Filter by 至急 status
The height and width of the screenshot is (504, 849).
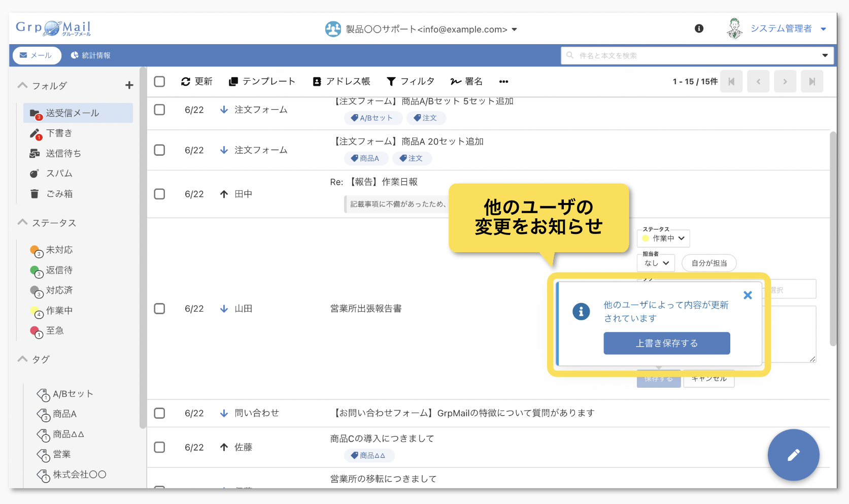55,330
